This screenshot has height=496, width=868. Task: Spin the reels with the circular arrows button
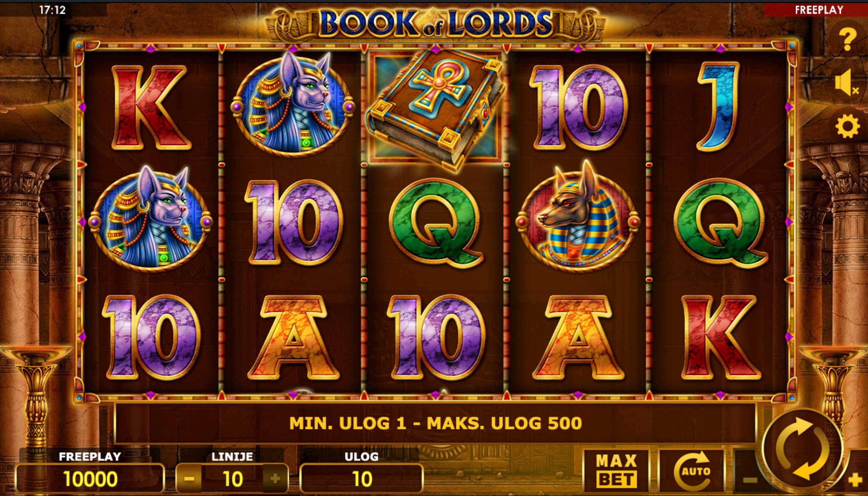[802, 448]
